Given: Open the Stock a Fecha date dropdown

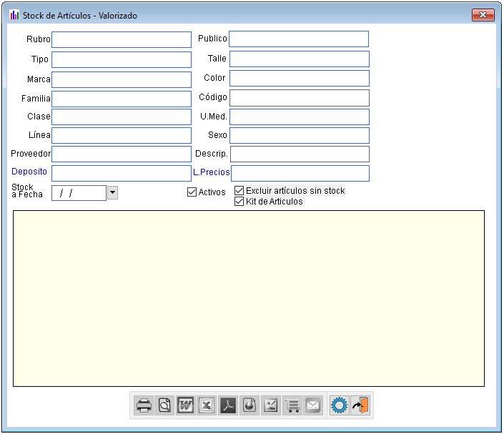Looking at the screenshot, I should (x=112, y=192).
